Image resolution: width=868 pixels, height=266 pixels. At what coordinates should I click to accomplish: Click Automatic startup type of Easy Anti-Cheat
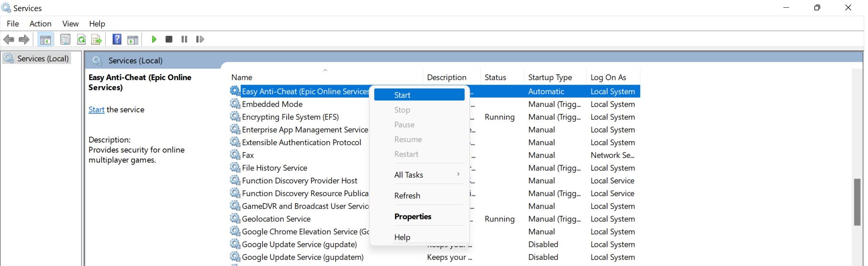[x=546, y=91]
